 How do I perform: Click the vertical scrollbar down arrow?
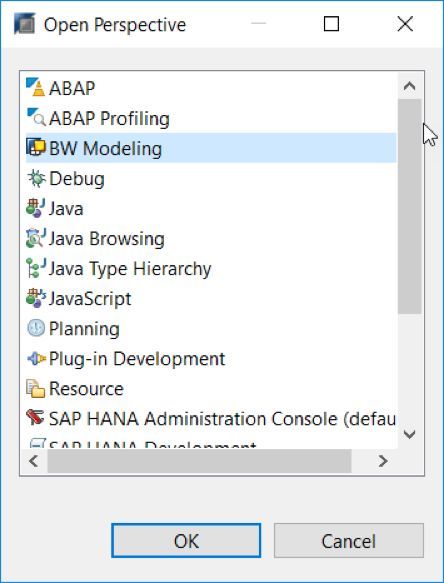tap(409, 434)
